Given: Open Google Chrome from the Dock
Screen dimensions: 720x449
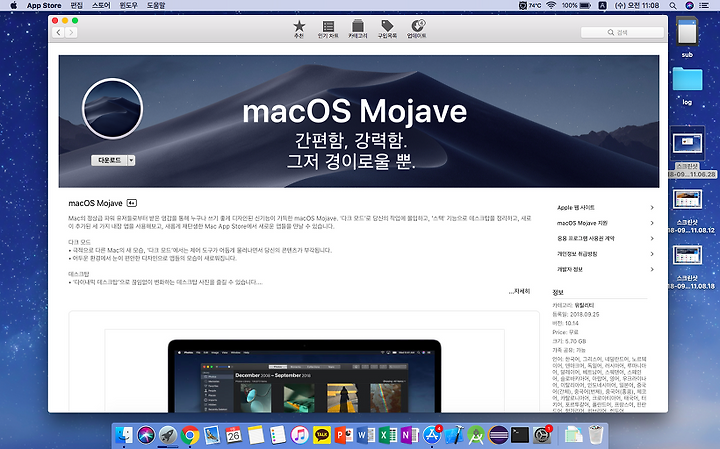Looking at the screenshot, I should pos(190,435).
